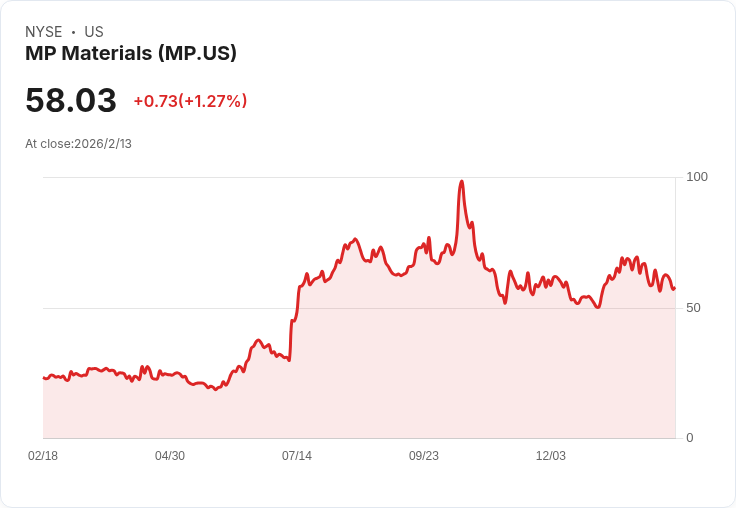Click the 50 horizontal gridline
Viewport: 736px width, 508px height.
coord(359,308)
